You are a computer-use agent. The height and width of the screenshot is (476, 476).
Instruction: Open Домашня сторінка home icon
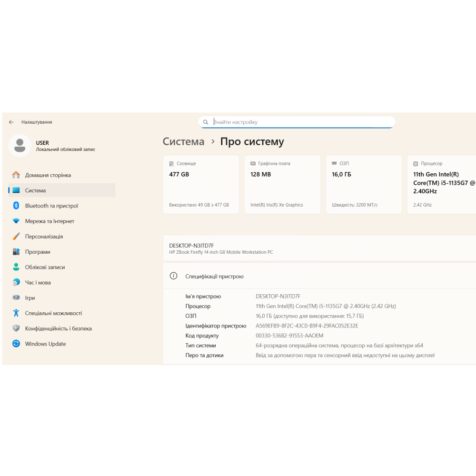click(16, 175)
